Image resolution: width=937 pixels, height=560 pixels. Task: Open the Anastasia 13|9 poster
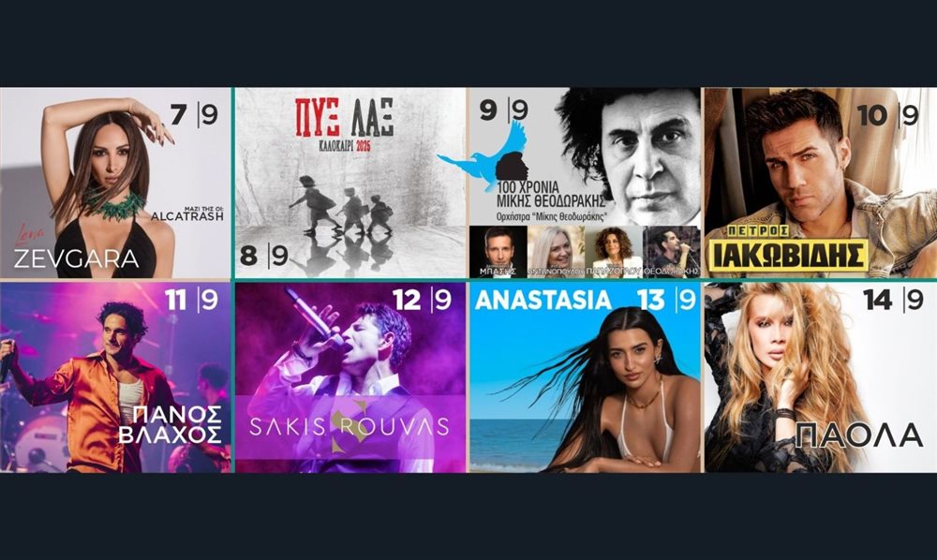tap(585, 377)
